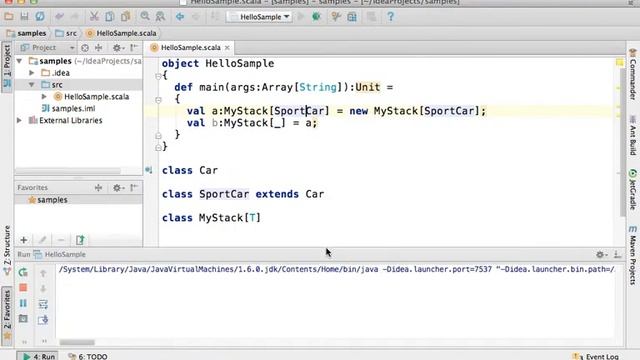Expand the HelloSample.scala tree node
The image size is (640, 360).
pos(44,96)
